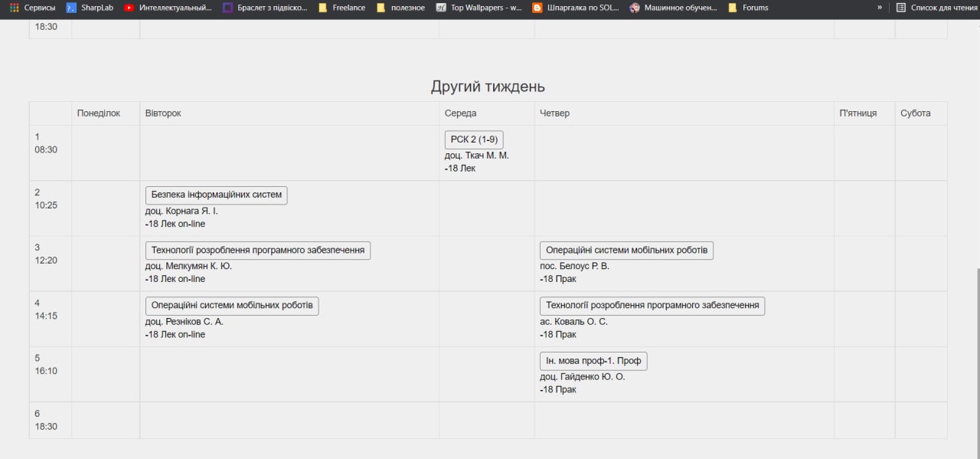Open the Freelance bookmarks folder
This screenshot has height=459, width=980.
342,8
